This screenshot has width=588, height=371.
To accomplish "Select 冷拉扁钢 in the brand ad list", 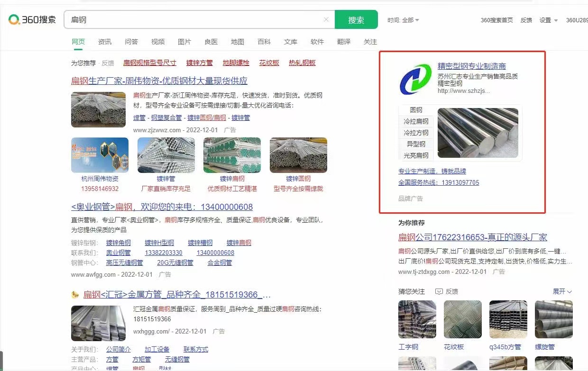I will tap(416, 121).
